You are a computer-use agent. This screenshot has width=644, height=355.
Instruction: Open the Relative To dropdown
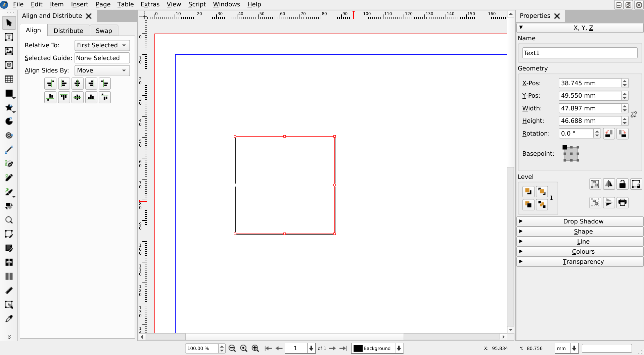tap(102, 45)
